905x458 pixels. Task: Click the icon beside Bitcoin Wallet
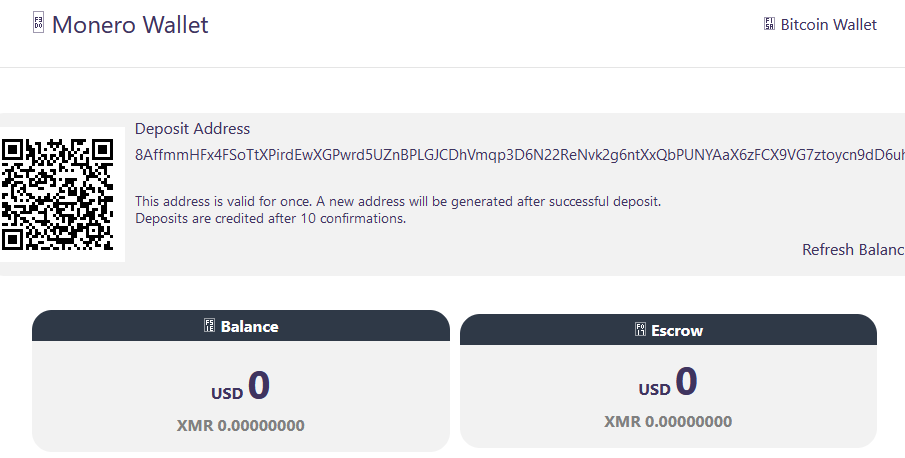[769, 24]
